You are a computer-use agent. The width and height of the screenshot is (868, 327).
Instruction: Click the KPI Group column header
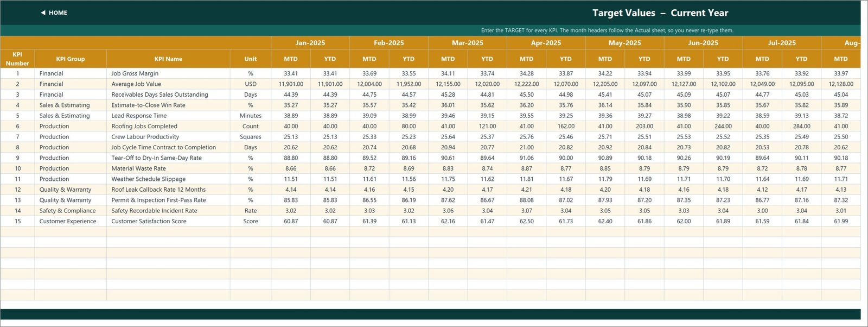coord(71,59)
